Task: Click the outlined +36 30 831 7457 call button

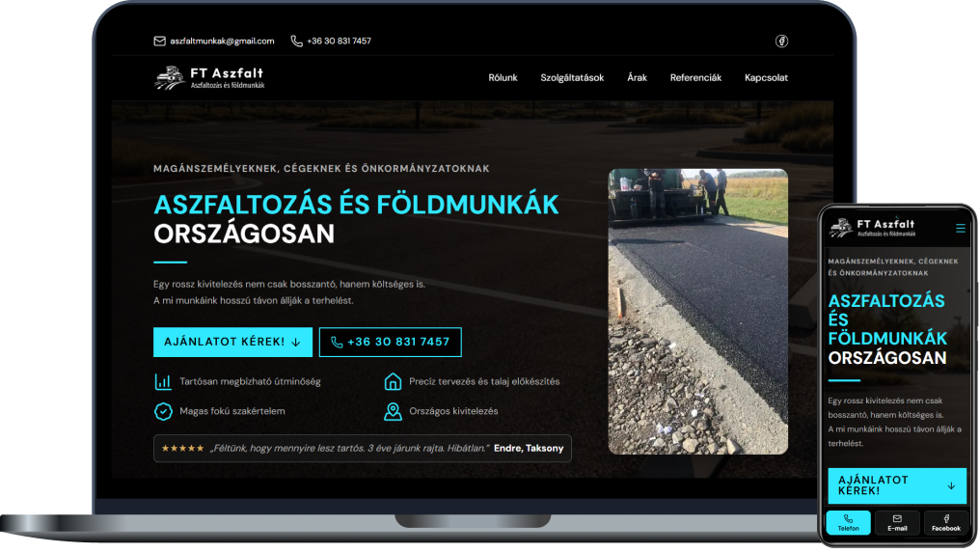Action: [x=390, y=343]
